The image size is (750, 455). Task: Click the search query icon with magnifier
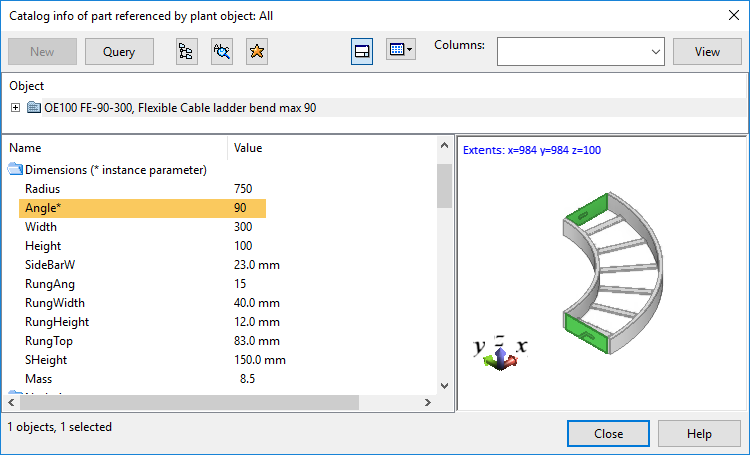tap(222, 52)
